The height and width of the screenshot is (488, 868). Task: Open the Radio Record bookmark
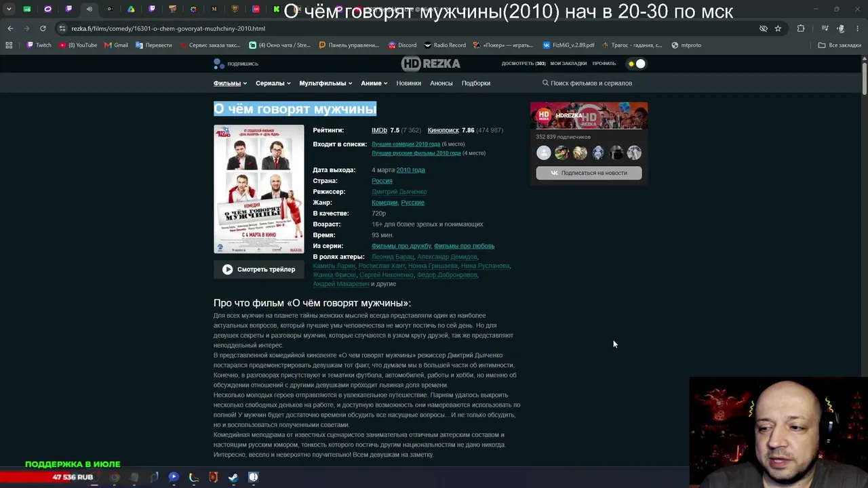[445, 45]
